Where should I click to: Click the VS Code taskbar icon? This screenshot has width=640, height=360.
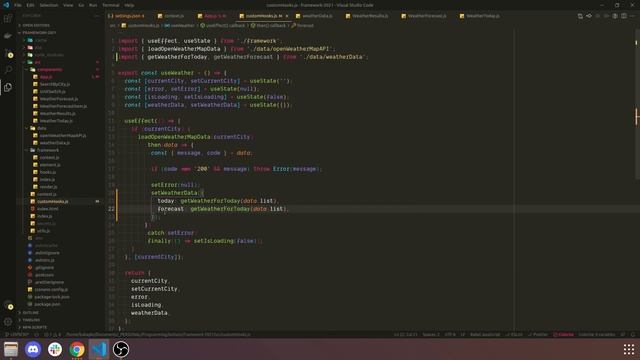99,349
